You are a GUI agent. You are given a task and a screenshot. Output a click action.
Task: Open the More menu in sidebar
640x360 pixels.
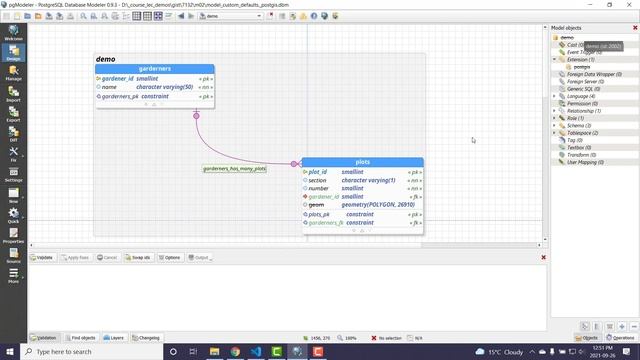(x=13, y=276)
